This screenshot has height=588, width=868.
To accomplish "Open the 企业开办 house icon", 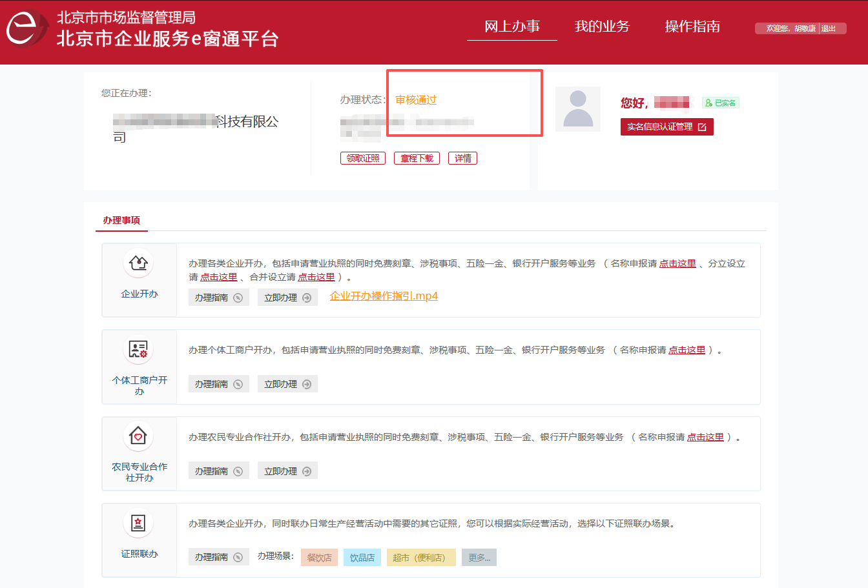I will (x=138, y=263).
